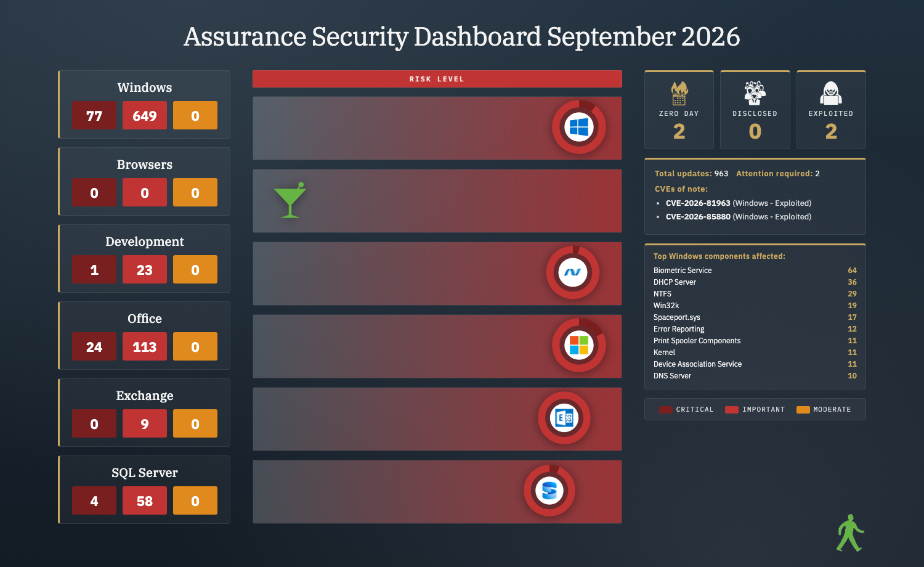The width and height of the screenshot is (924, 567).
Task: Click the SQL Server logo risk gauge
Action: pyautogui.click(x=549, y=491)
